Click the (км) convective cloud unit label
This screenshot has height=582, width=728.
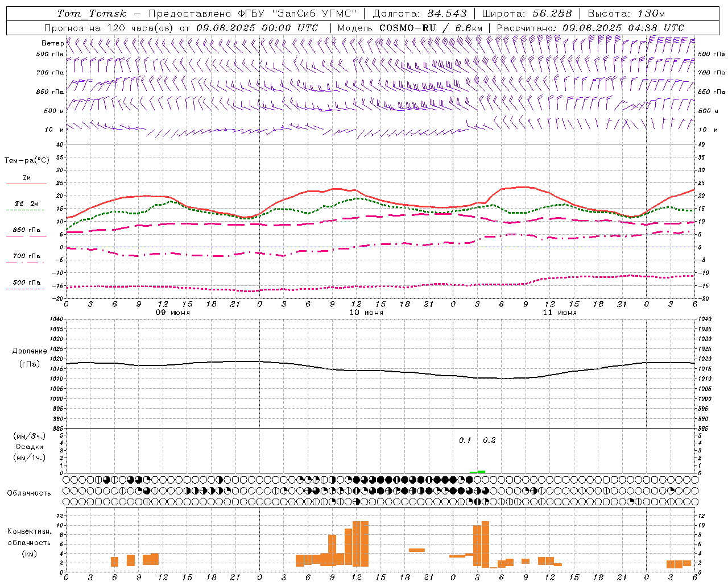pyautogui.click(x=30, y=554)
